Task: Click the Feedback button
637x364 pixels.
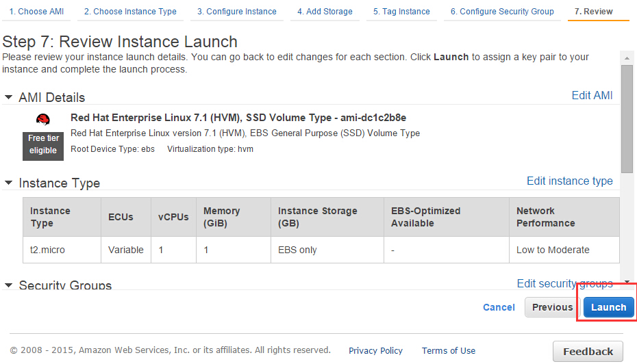Action: (588, 352)
